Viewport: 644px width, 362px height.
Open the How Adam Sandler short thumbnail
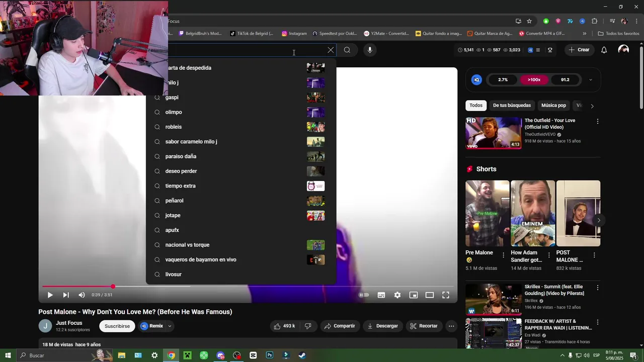[533, 213]
